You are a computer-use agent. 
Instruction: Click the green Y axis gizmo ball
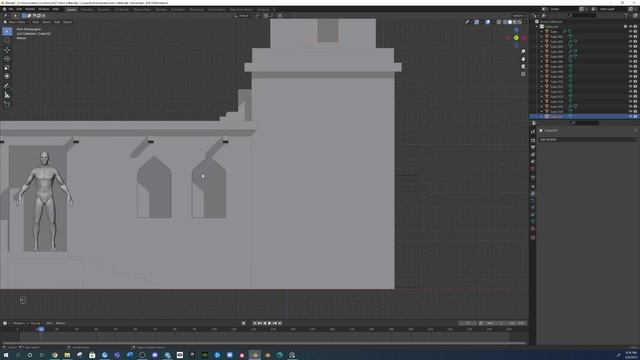(x=516, y=38)
